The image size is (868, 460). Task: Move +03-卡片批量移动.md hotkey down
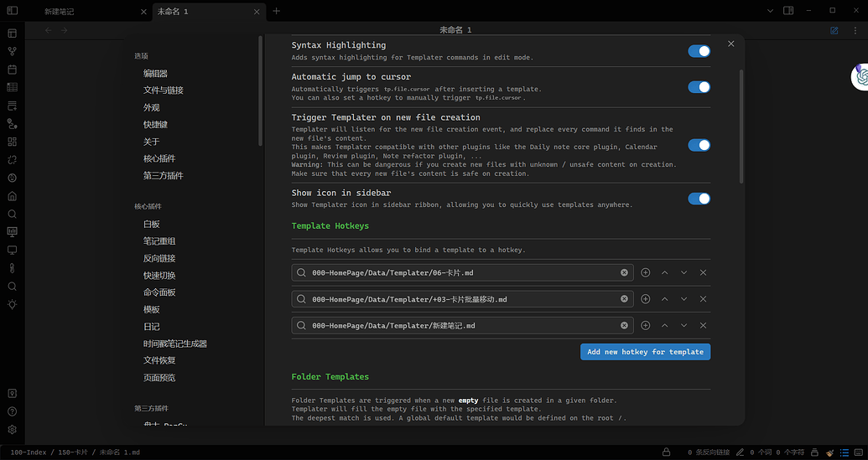pyautogui.click(x=684, y=299)
